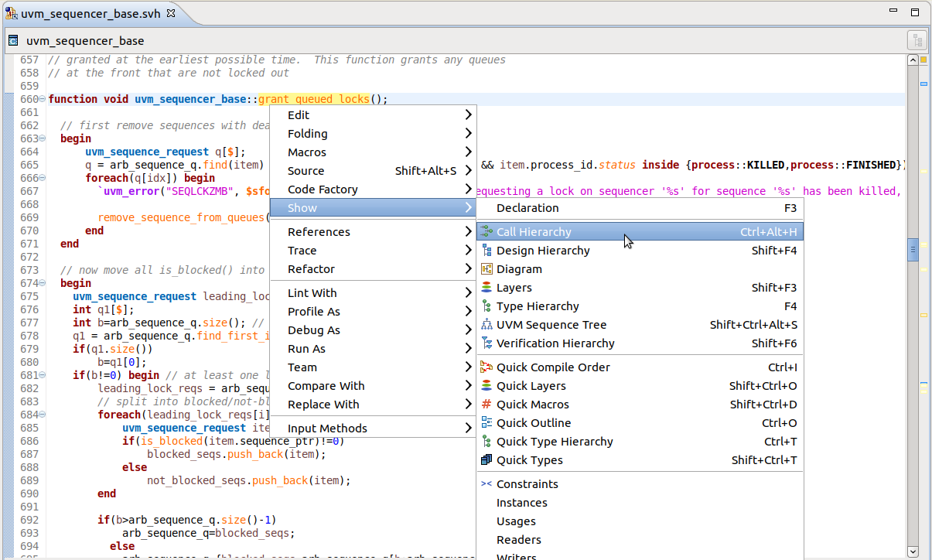
Task: Click the uvm_sequencer_base breadcrumb label
Action: [85, 40]
